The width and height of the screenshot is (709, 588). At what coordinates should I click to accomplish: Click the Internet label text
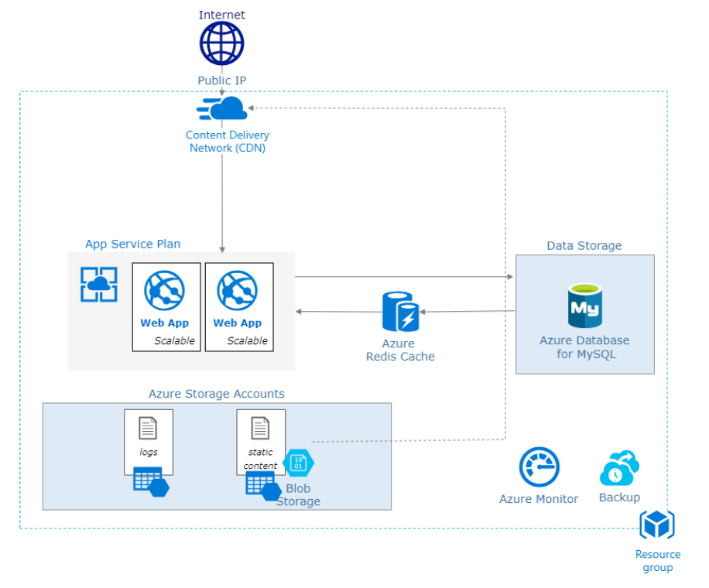tap(221, 15)
